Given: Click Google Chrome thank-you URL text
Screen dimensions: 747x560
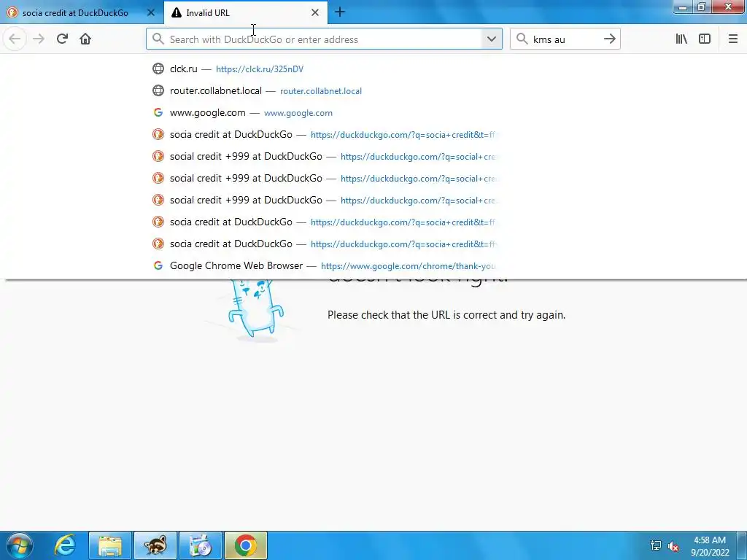Looking at the screenshot, I should pos(409,266).
